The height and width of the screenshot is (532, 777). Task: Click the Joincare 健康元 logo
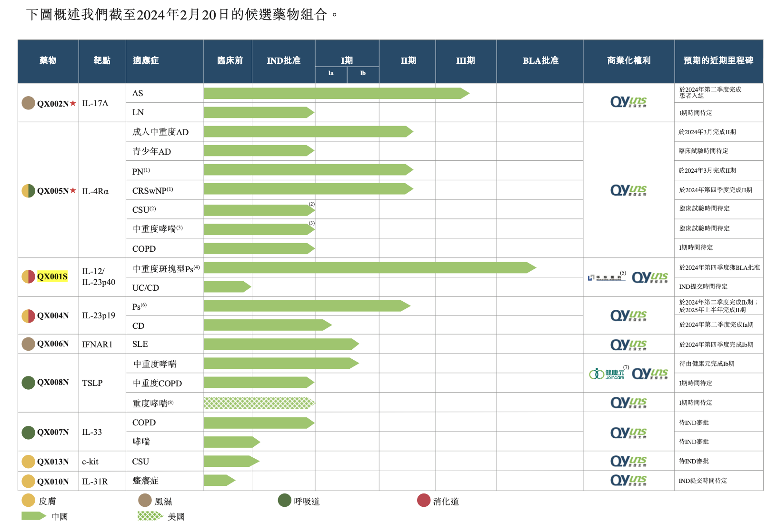(607, 374)
